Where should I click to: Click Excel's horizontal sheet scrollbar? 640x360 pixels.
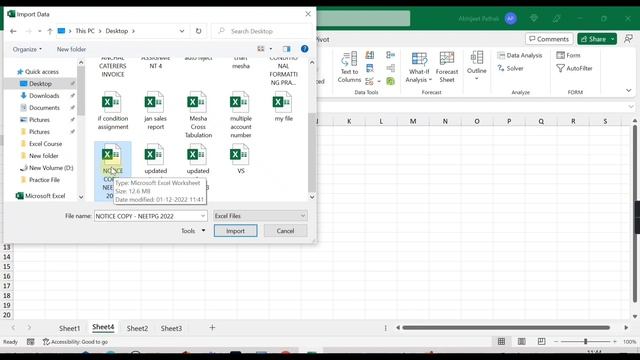coord(506,327)
